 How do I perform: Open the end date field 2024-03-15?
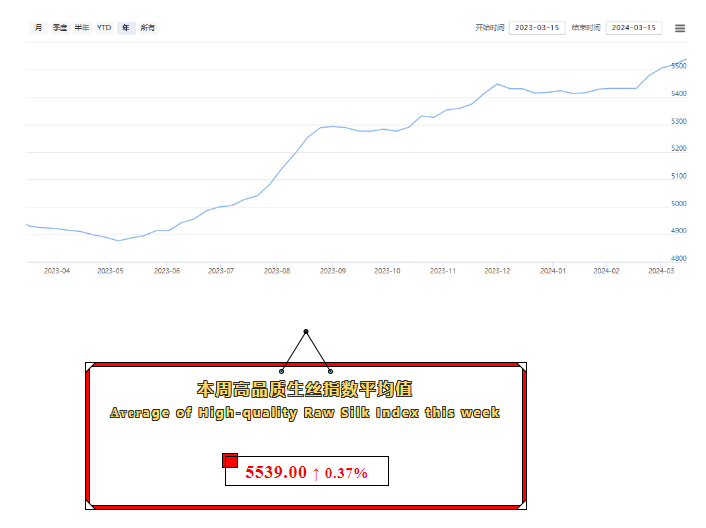(633, 28)
